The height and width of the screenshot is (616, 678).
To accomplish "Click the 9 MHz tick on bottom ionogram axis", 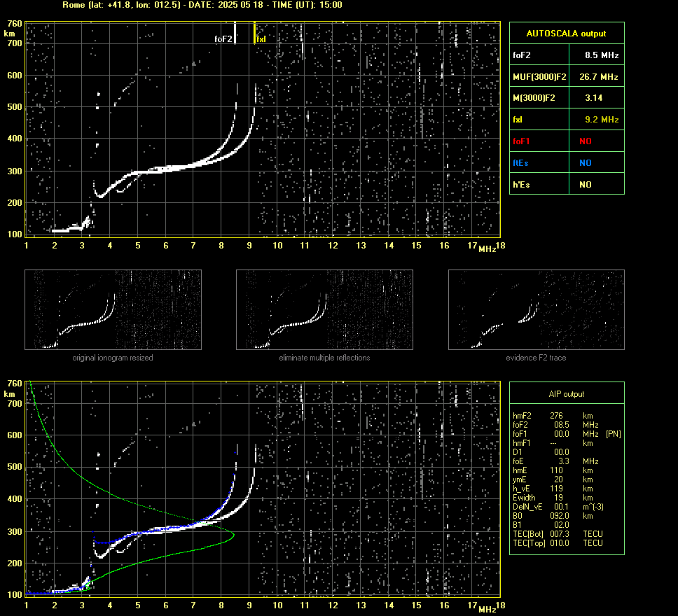I will [x=249, y=605].
